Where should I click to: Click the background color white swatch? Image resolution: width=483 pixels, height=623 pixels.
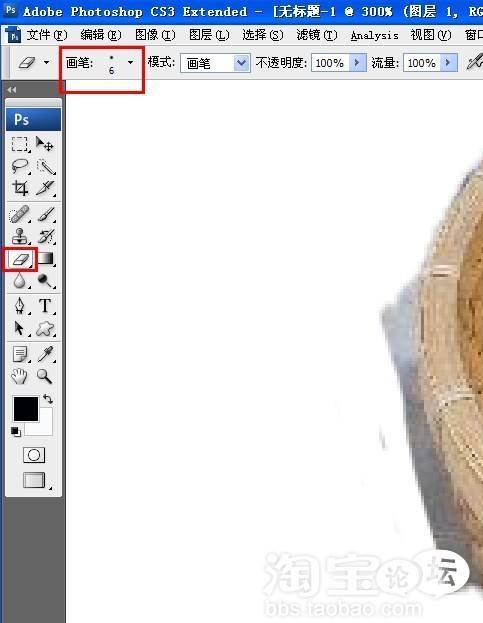click(44, 427)
